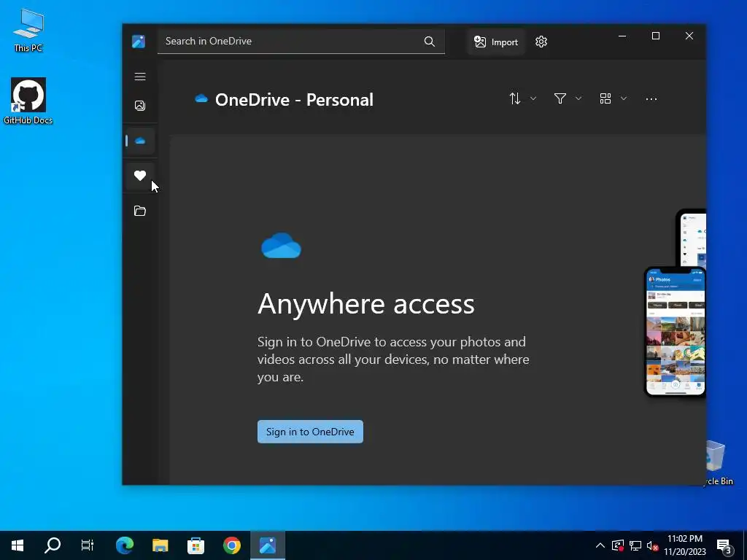This screenshot has height=560, width=747.
Task: Click the sort arrows icon
Action: [515, 98]
